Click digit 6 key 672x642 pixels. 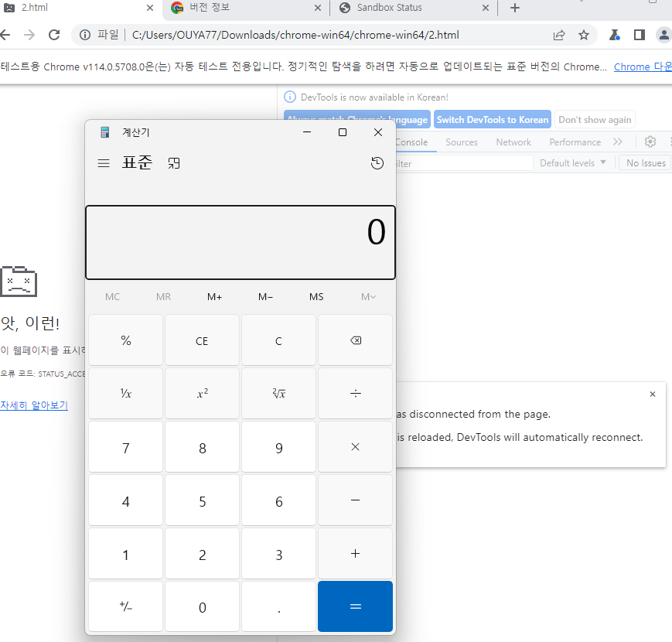pos(278,500)
